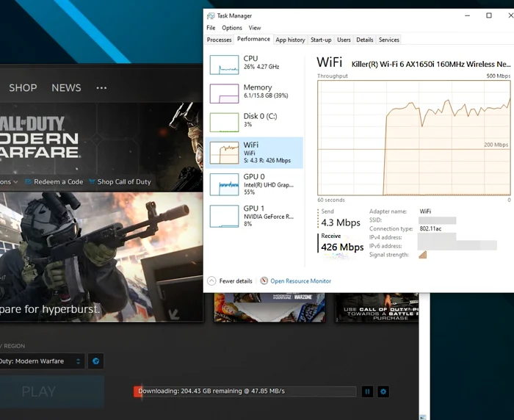The width and height of the screenshot is (514, 420).
Task: Open the hyperburst featured news image
Action: click(x=101, y=257)
